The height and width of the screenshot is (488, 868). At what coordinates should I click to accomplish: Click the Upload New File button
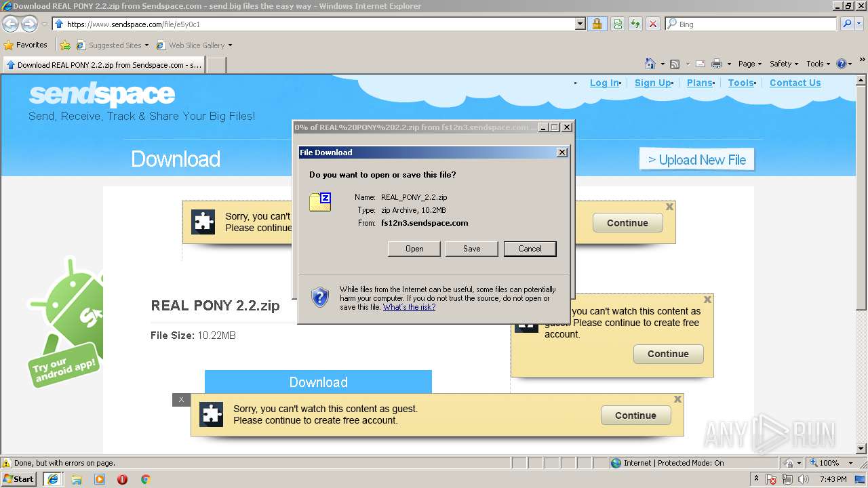(x=697, y=160)
